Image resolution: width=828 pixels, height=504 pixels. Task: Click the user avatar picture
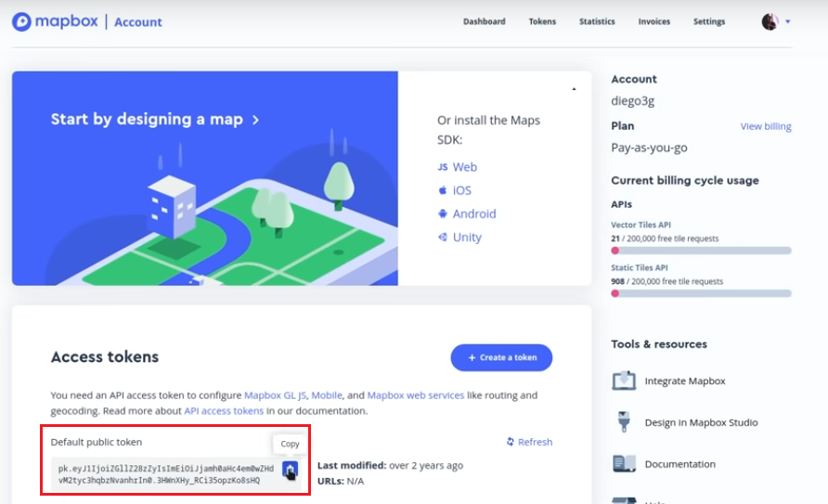click(x=770, y=21)
